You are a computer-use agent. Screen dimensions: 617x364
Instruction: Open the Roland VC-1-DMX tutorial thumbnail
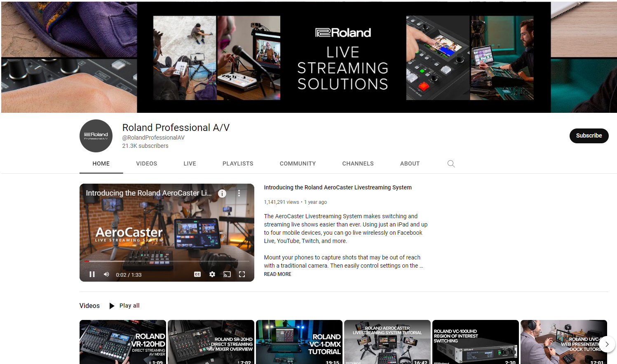[299, 342]
